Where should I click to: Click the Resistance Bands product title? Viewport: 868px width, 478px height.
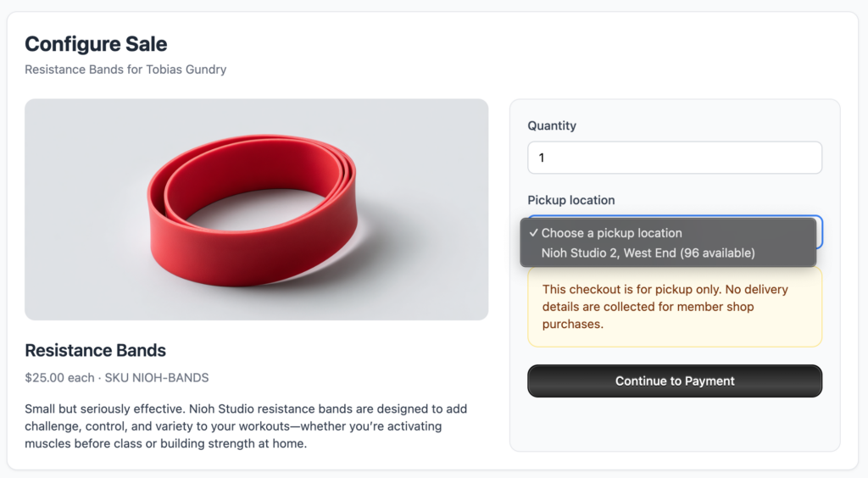95,350
